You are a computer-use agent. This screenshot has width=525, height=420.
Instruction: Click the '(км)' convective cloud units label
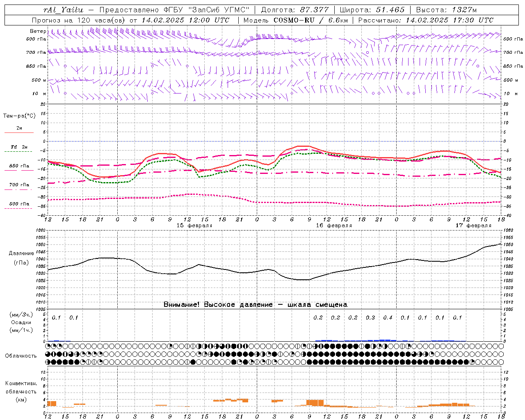coord(21,399)
